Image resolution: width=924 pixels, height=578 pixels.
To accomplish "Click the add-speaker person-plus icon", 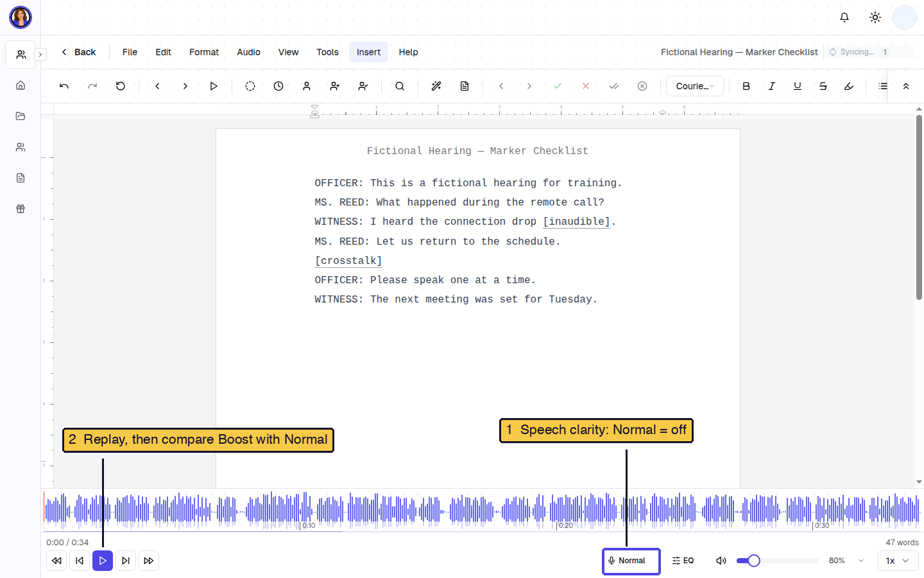I will (x=335, y=86).
